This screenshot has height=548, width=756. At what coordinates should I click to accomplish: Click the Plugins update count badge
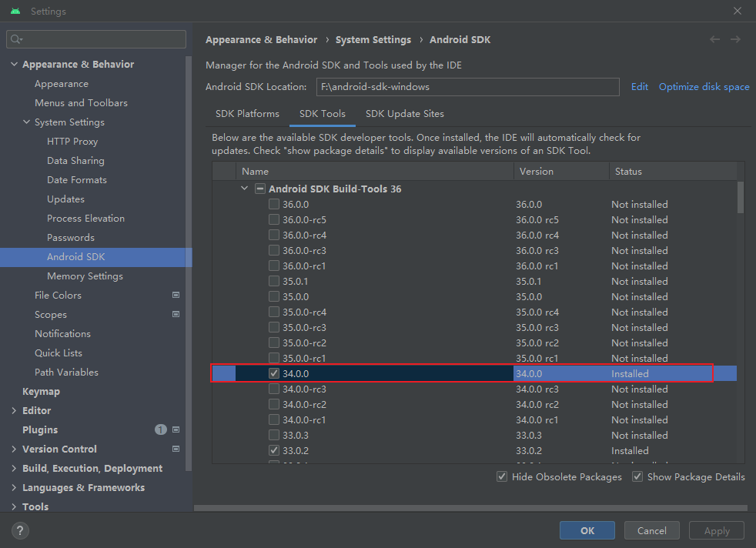coord(161,429)
